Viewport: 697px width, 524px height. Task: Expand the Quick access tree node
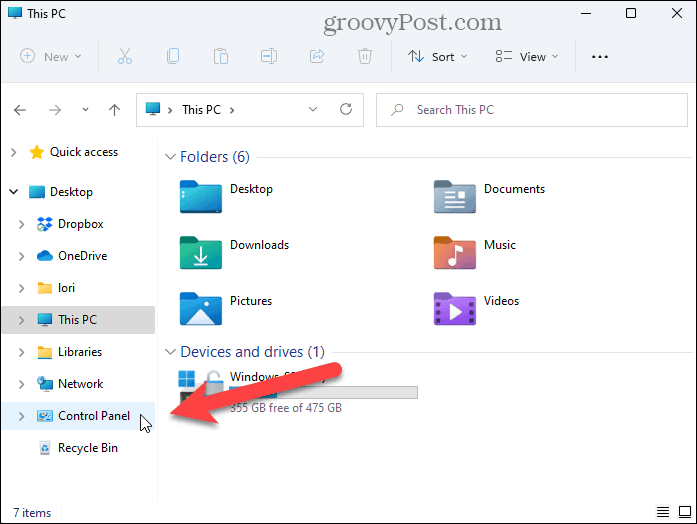(14, 152)
